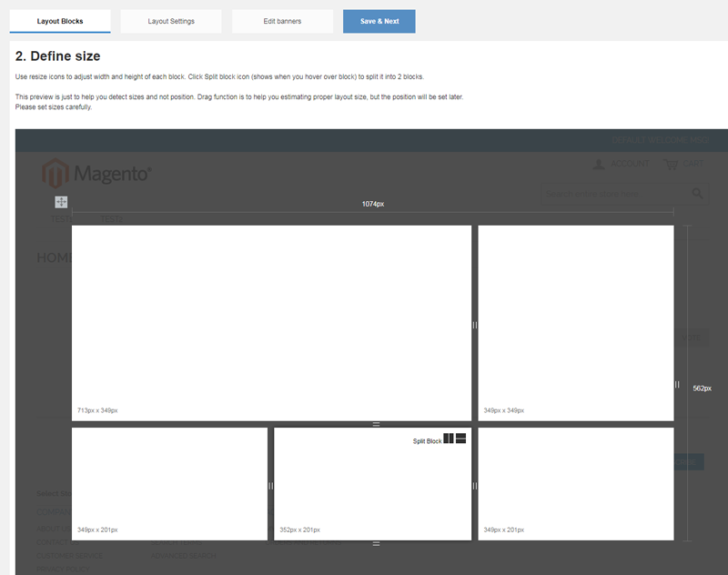Screen dimensions: 728x575
Task: Click the search magnifier icon in preview
Action: coord(697,194)
